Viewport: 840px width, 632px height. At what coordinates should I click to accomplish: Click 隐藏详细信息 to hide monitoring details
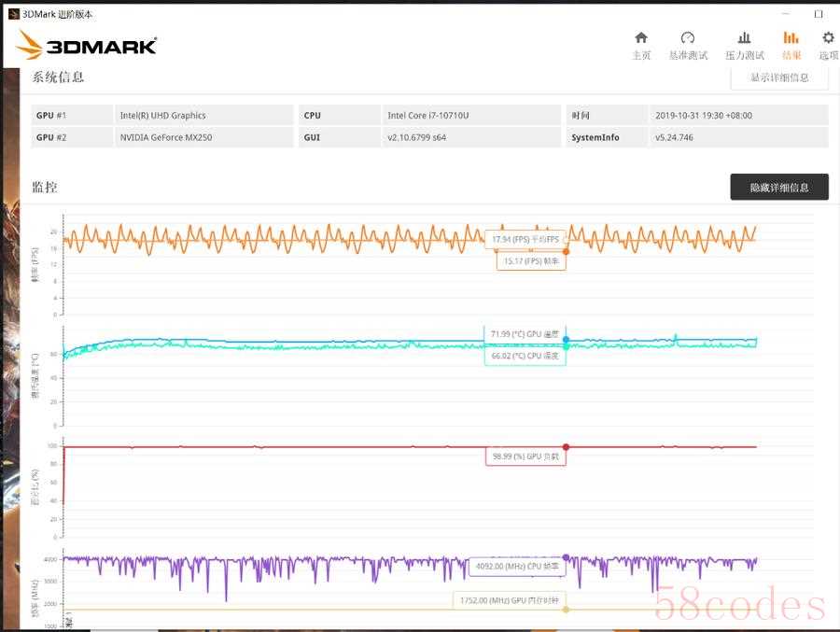click(778, 187)
